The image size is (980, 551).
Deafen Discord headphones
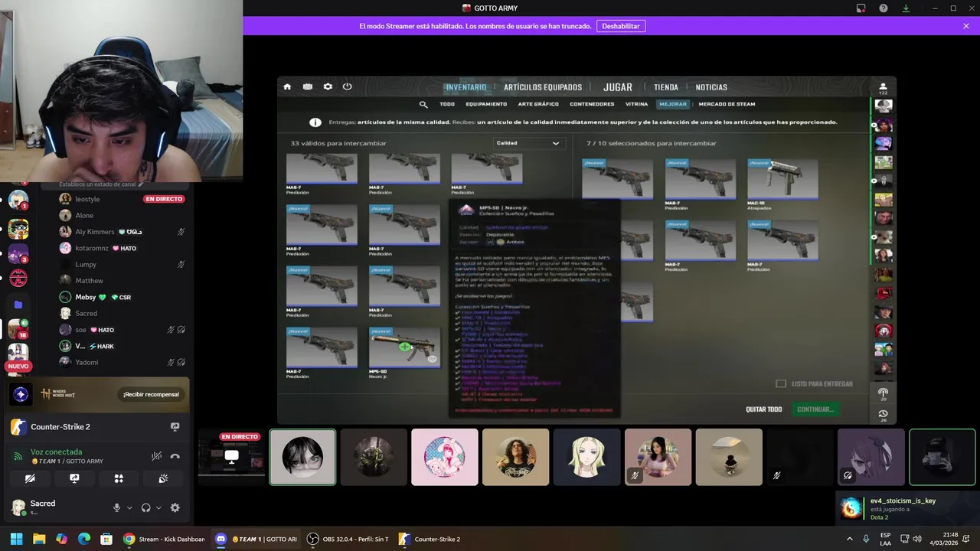coord(146,507)
